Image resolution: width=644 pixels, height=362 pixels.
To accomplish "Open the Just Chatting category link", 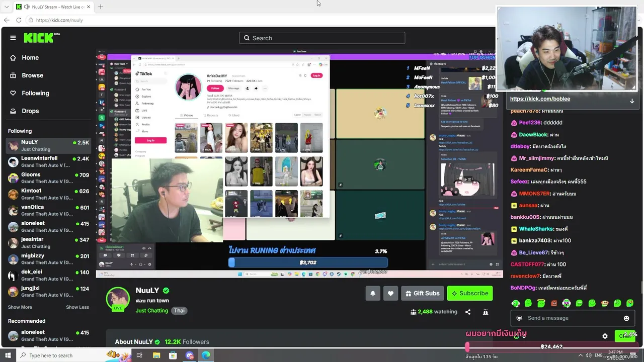I will coord(151,311).
